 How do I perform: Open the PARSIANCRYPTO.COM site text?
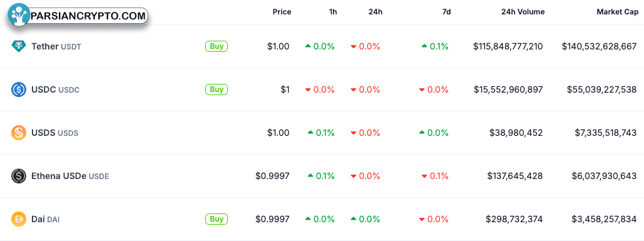[88, 16]
